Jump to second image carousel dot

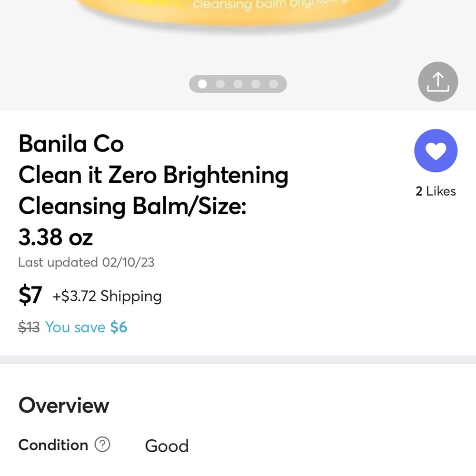[x=220, y=84]
